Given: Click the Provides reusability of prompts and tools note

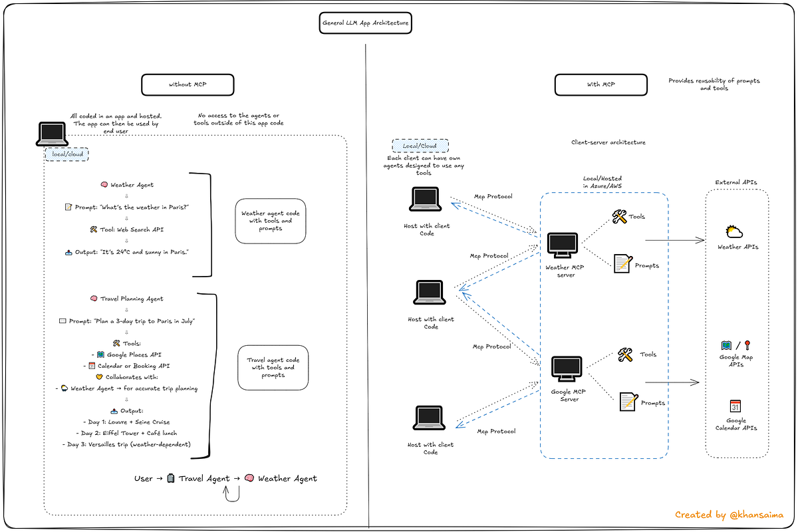Looking at the screenshot, I should pos(714,84).
